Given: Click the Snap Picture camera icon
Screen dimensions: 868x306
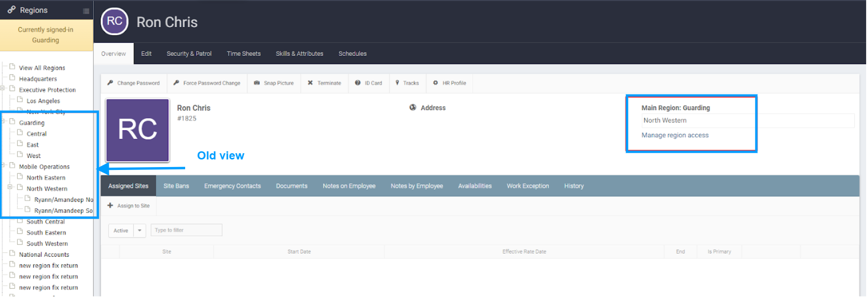Looking at the screenshot, I should coord(257,83).
